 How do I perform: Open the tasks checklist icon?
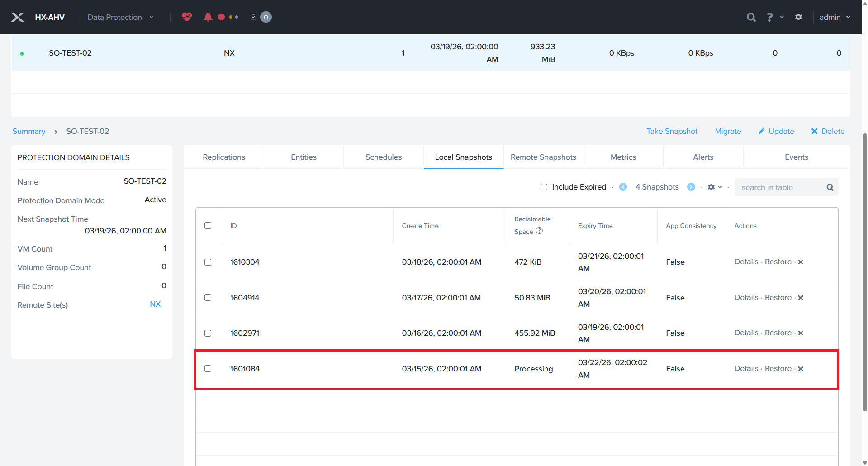click(253, 17)
